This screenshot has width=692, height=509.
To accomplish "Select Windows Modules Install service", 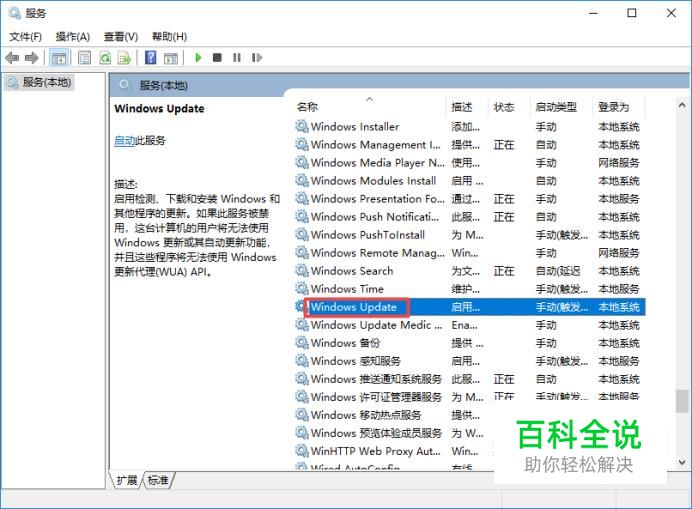I will [x=470, y=181].
